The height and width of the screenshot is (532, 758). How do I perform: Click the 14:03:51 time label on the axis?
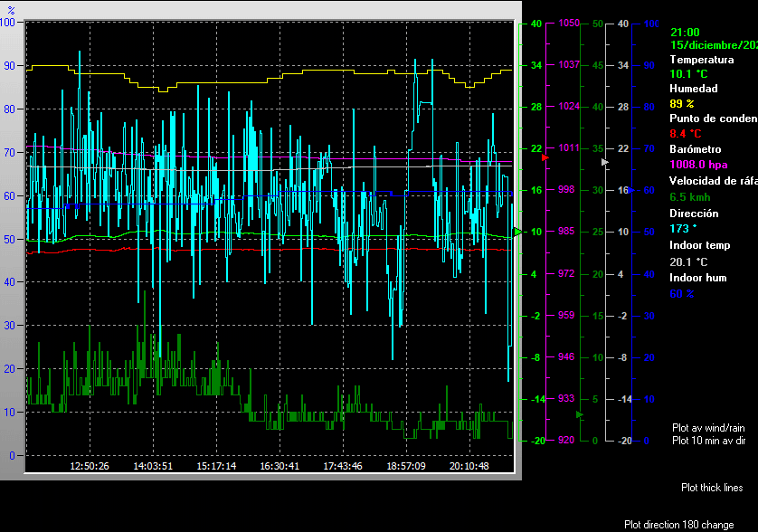pyautogui.click(x=152, y=466)
